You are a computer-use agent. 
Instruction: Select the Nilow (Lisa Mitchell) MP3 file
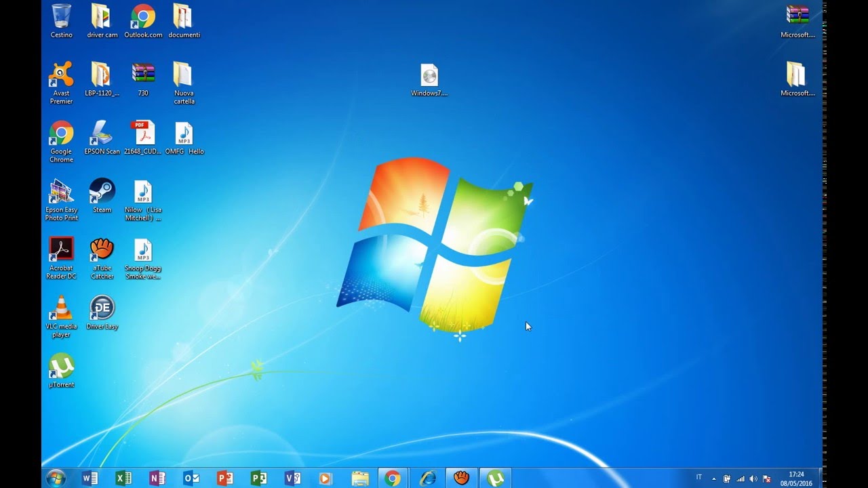point(143,199)
